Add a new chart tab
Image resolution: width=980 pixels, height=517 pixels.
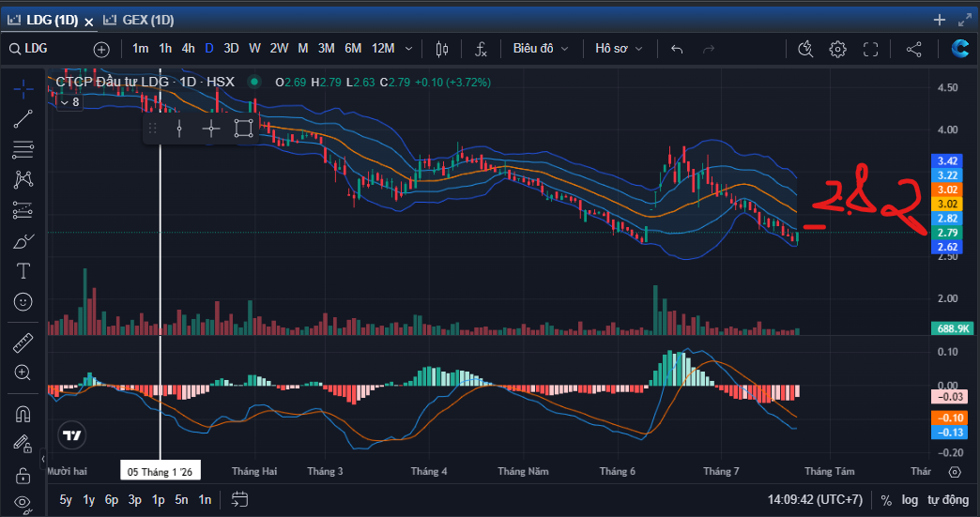pyautogui.click(x=940, y=20)
